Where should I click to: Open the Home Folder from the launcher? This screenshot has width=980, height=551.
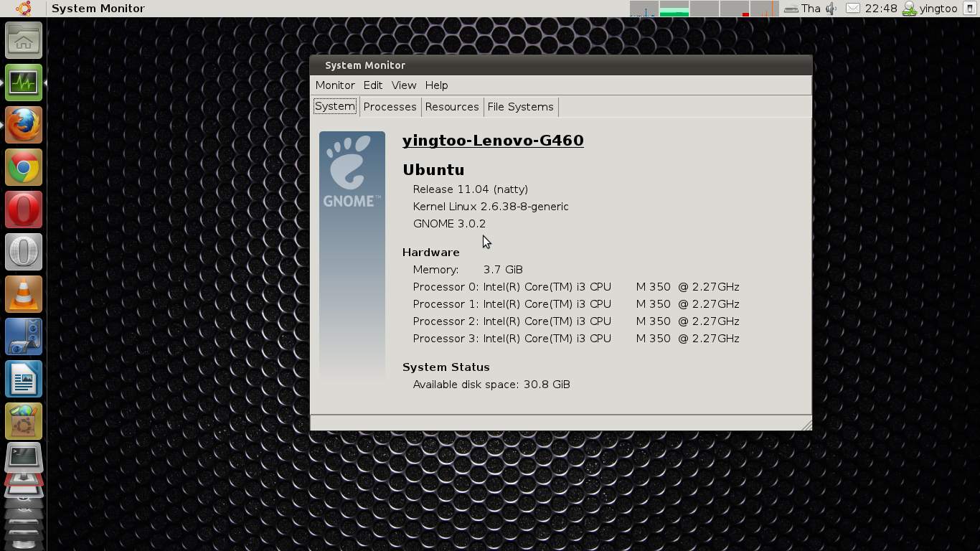pyautogui.click(x=24, y=40)
